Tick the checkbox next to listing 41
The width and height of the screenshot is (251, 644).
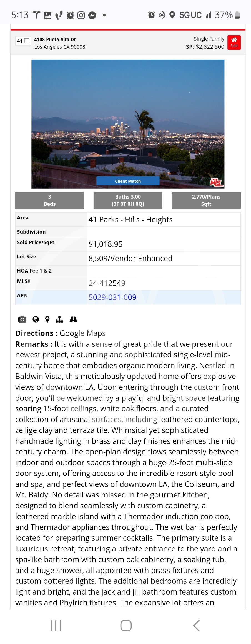pos(27,41)
